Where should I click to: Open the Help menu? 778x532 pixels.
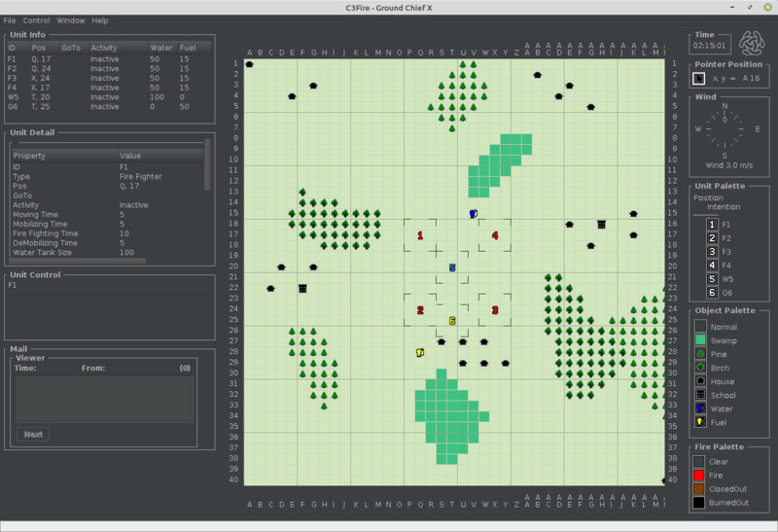[x=100, y=20]
